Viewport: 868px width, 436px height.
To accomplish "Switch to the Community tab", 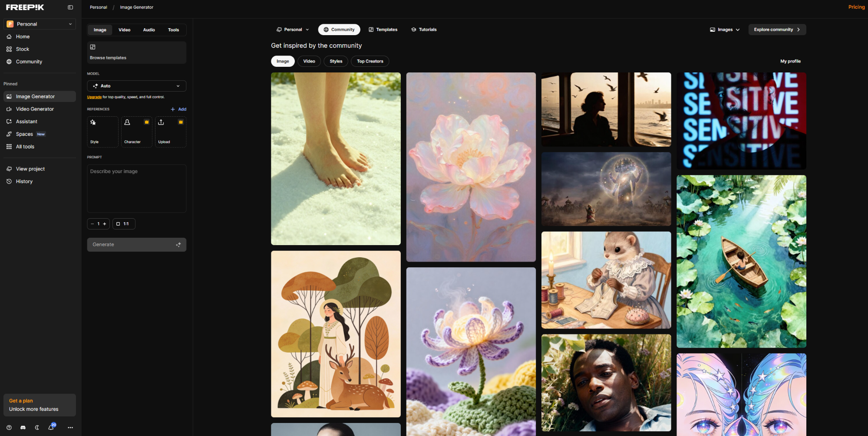I will [x=339, y=29].
